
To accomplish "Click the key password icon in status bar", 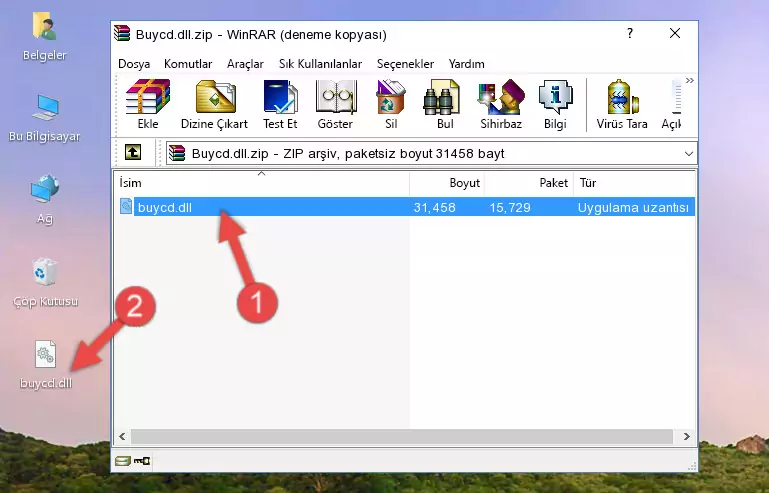I will [x=142, y=461].
